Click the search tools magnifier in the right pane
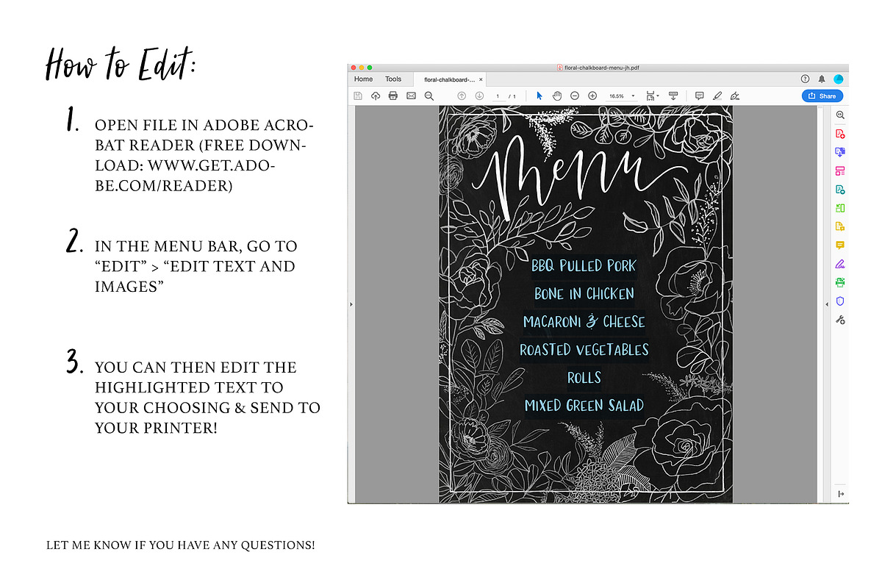 [840, 115]
